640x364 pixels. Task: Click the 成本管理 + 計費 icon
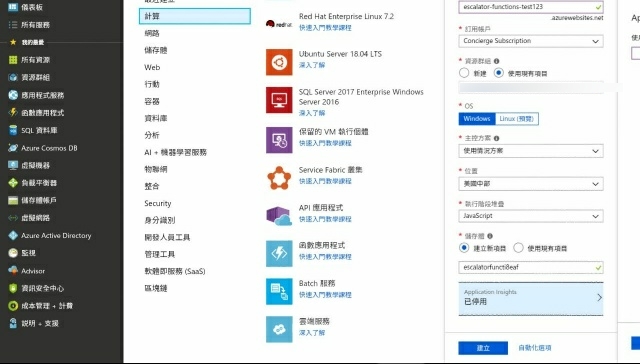(x=13, y=306)
